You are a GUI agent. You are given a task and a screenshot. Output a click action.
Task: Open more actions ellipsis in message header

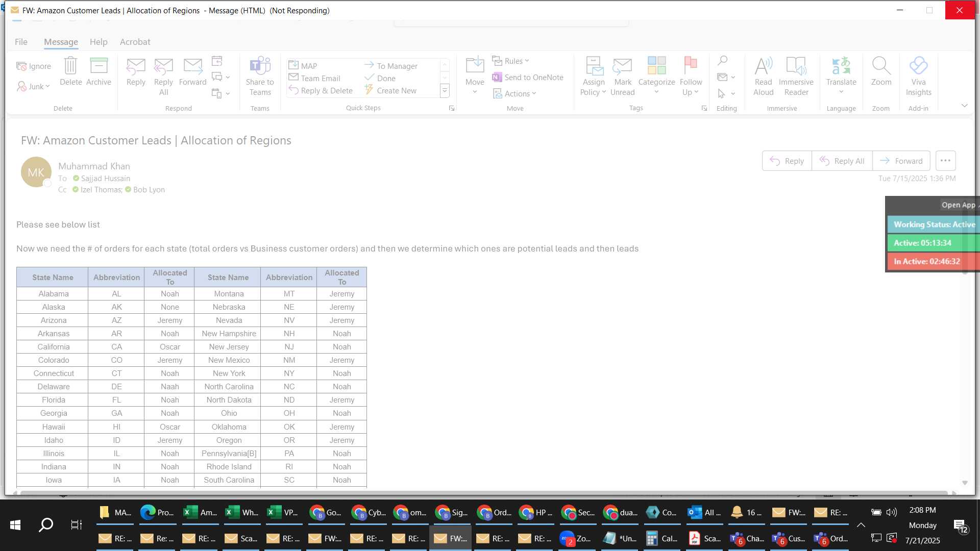pyautogui.click(x=945, y=161)
